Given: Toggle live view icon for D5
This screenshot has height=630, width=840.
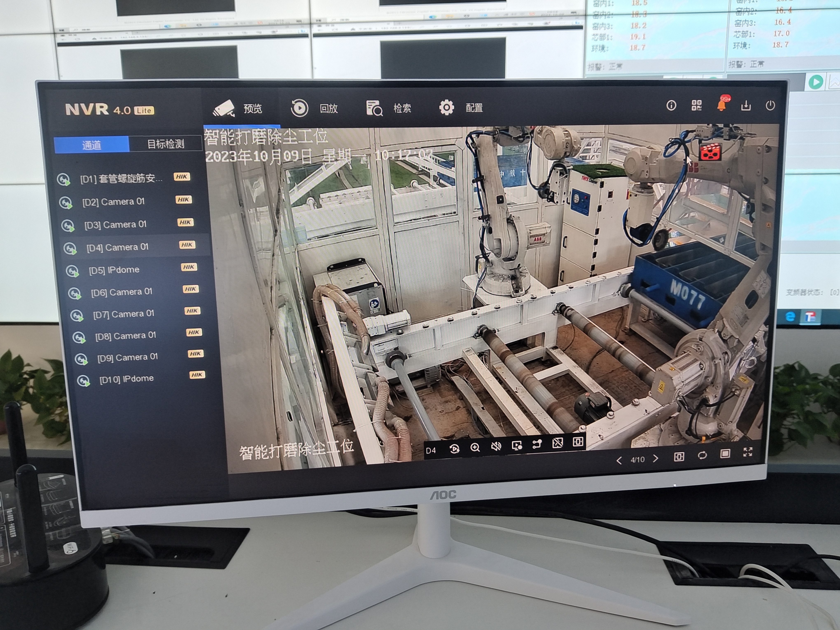Looking at the screenshot, I should (x=72, y=271).
